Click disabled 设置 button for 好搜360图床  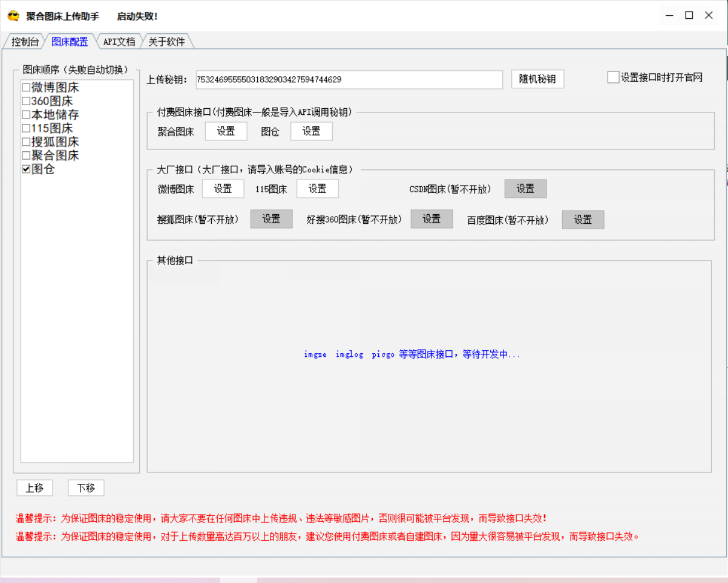(x=431, y=219)
